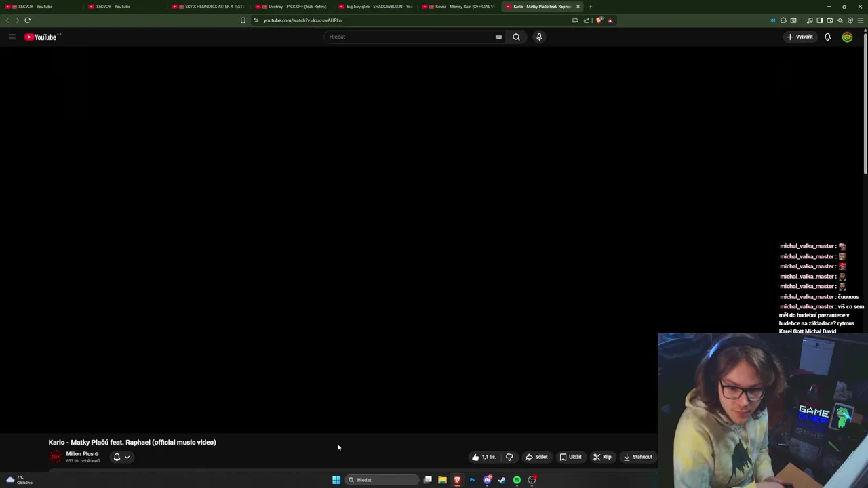Switch to second SEKVOY - YouTube tab

click(x=125, y=7)
